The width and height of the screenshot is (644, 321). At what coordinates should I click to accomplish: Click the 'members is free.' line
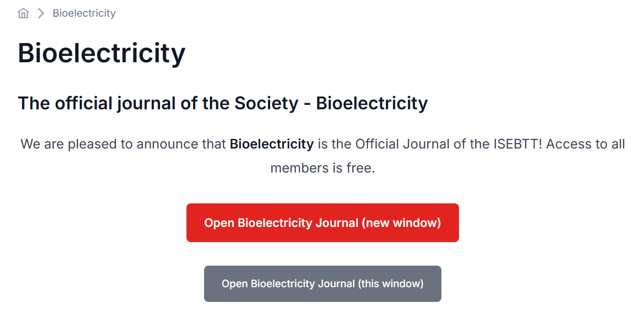(x=322, y=168)
